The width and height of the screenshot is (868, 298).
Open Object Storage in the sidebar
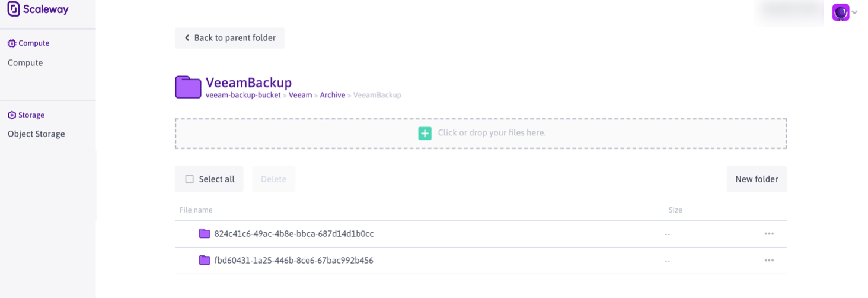[36, 134]
